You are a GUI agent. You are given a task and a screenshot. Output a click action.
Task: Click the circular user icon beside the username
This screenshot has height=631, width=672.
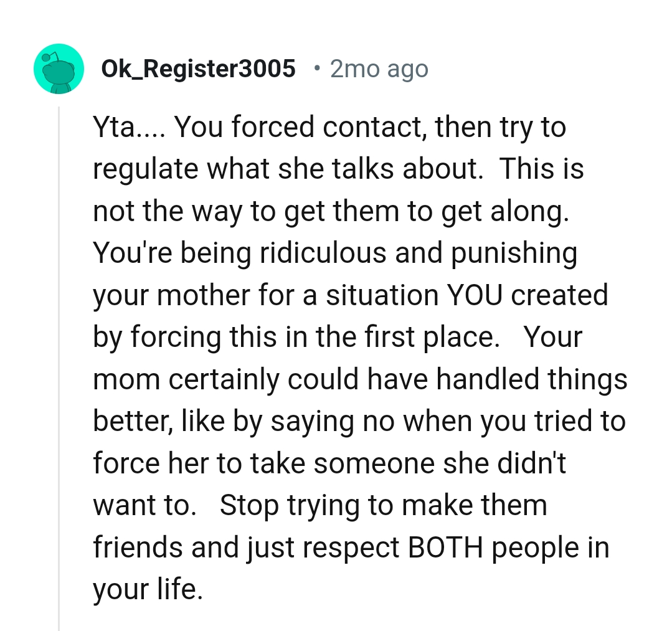(59, 69)
